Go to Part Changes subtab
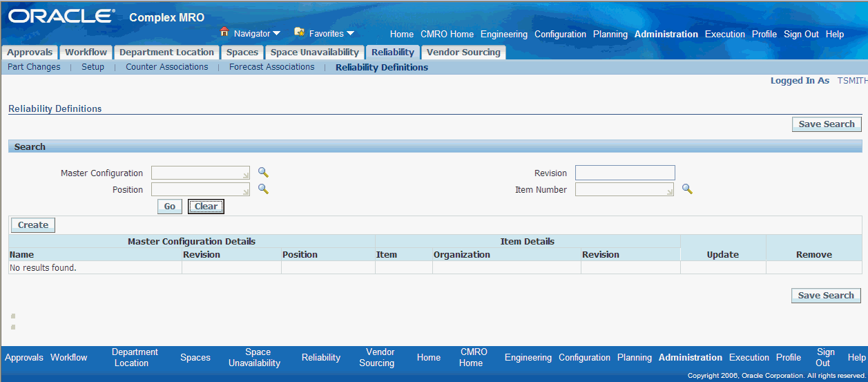 pyautogui.click(x=34, y=67)
